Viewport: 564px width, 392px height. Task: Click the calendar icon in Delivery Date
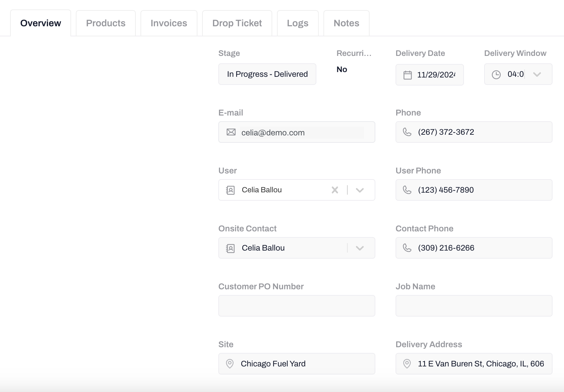[408, 75]
